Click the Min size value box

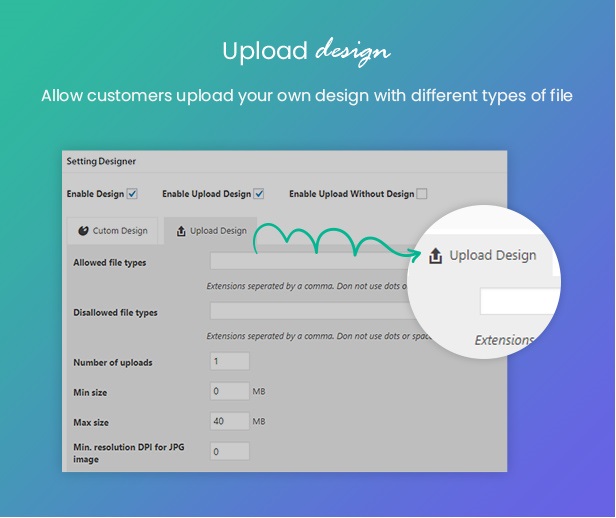click(229, 392)
